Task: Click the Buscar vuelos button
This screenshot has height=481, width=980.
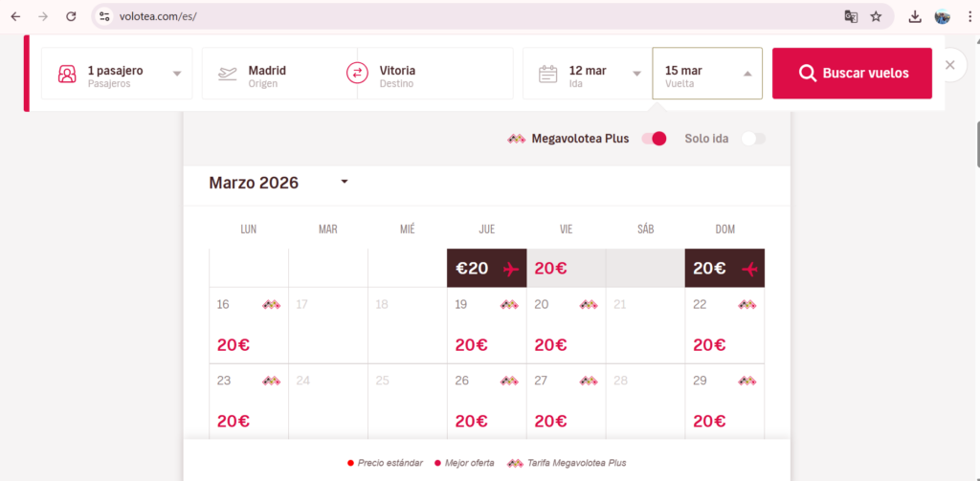Action: click(x=852, y=74)
